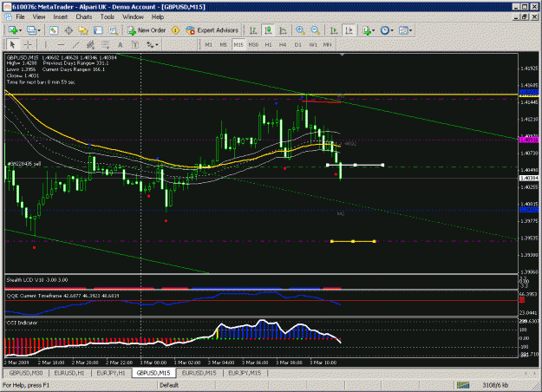This screenshot has height=392, width=542.
Task: Switch to H4 timeframe
Action: (283, 44)
